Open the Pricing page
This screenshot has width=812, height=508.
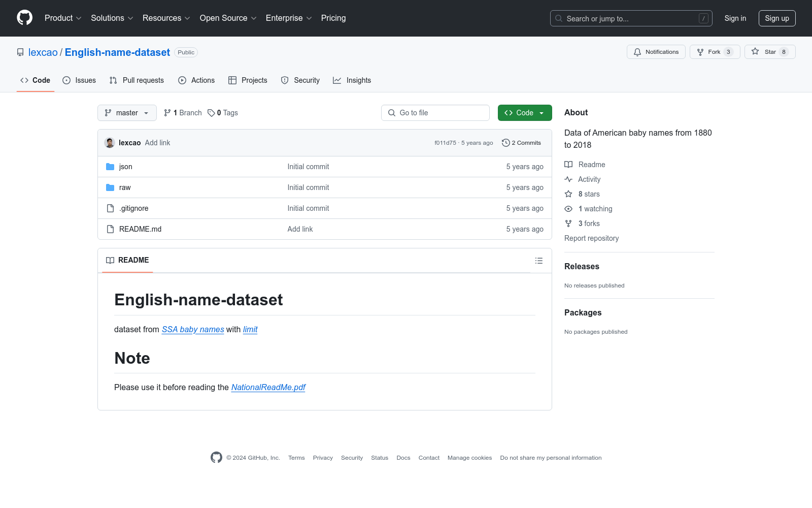click(333, 18)
